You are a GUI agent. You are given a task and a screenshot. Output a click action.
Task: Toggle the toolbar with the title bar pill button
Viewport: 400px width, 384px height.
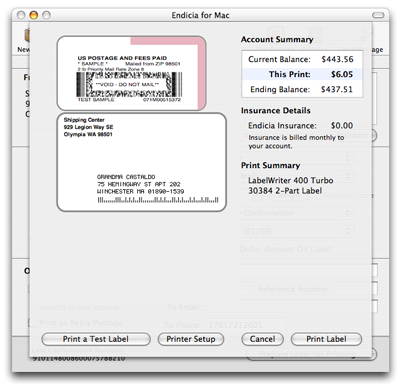click(x=378, y=15)
